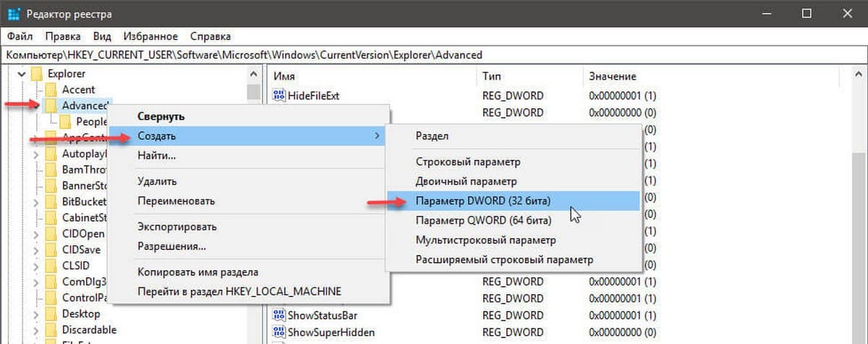Screen dimensions: 868x344
Task: Select the ShowStatusBar value icon
Action: click(278, 315)
